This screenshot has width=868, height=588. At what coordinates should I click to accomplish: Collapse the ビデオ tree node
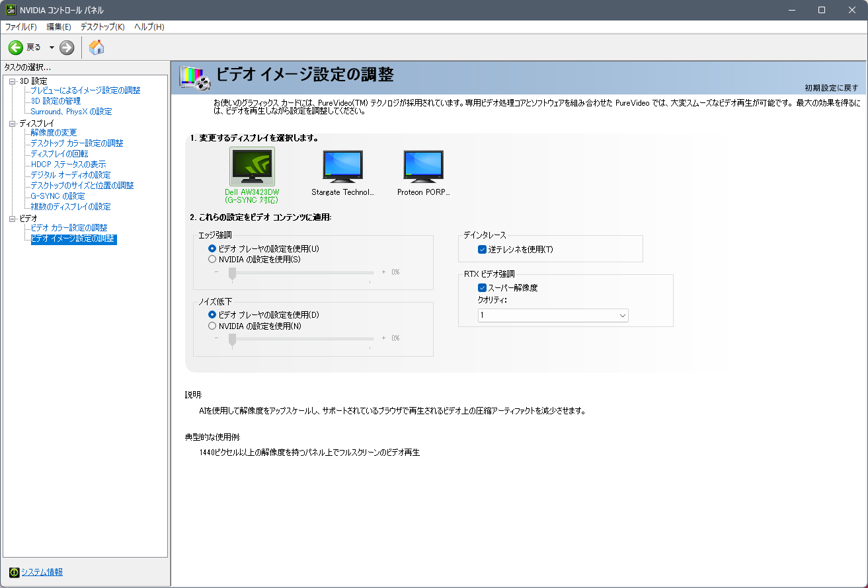click(13, 218)
